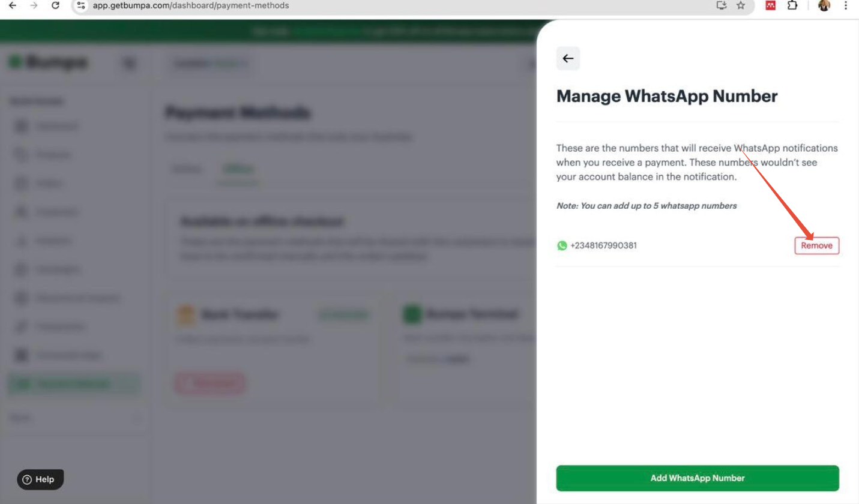Screen dimensions: 859x504
Task: Reload the page using the refresh icon
Action: click(55, 5)
